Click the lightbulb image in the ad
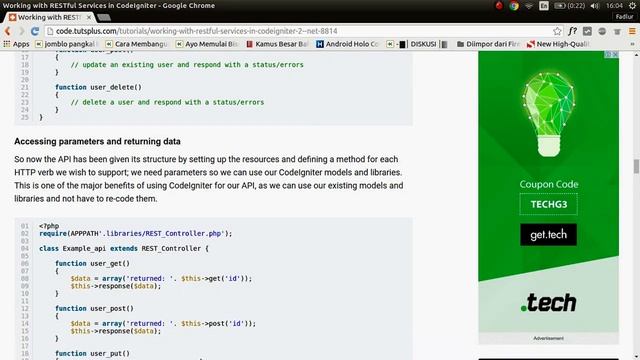This screenshot has height=360, width=640. coord(548,115)
